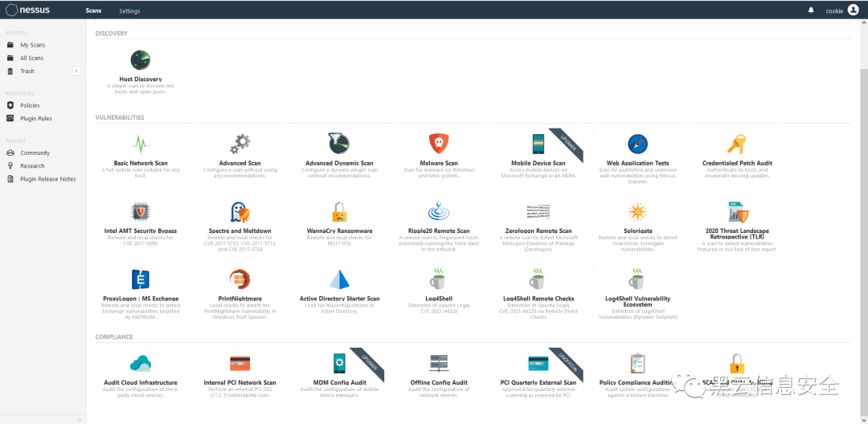868x424 pixels.
Task: Click the PrintNightmare title text
Action: point(240,299)
